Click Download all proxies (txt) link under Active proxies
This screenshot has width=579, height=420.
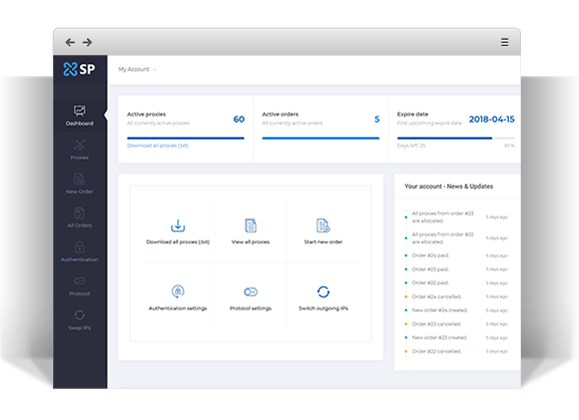[158, 146]
